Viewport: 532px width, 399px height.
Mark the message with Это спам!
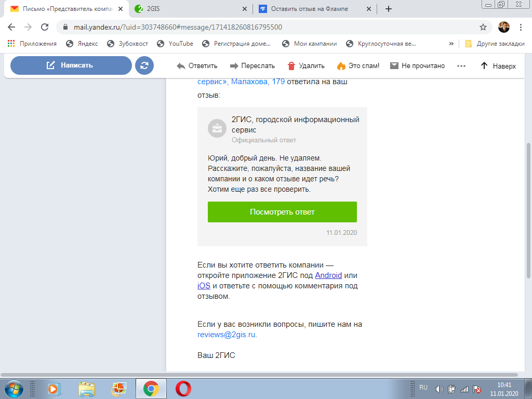[x=358, y=66]
